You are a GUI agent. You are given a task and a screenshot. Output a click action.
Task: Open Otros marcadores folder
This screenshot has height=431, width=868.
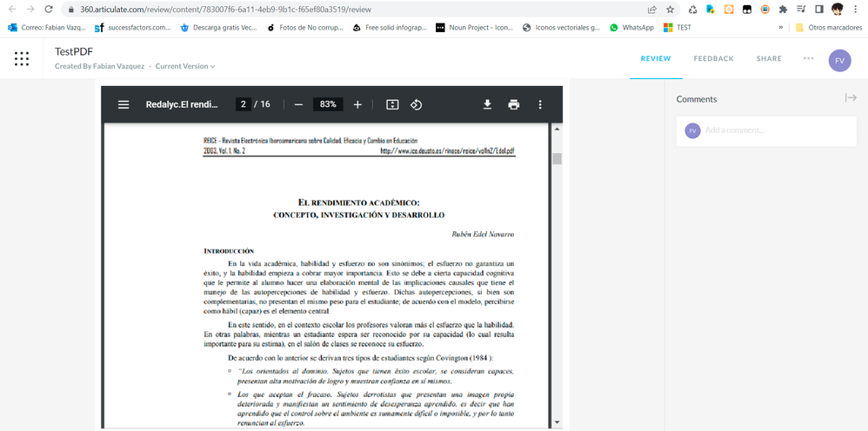click(x=828, y=27)
